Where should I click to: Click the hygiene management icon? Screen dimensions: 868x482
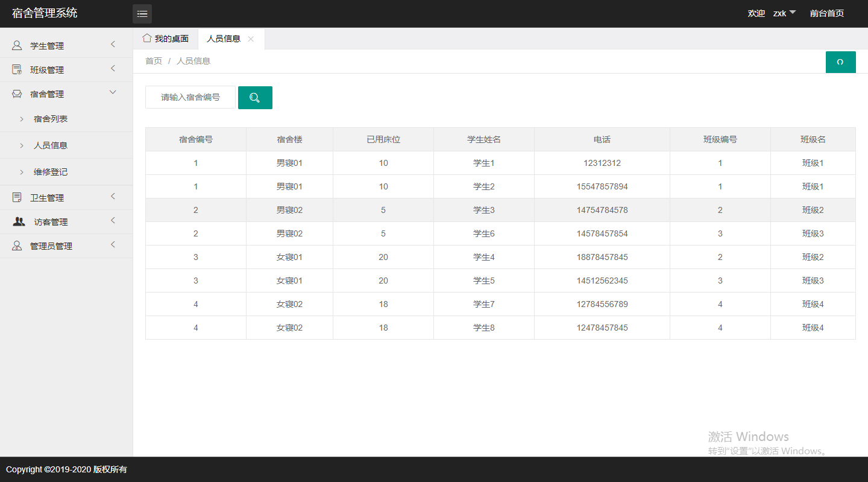click(x=17, y=197)
